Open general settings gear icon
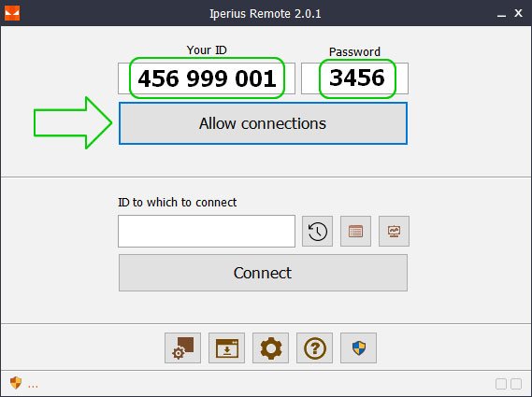This screenshot has height=397, width=532. [271, 348]
